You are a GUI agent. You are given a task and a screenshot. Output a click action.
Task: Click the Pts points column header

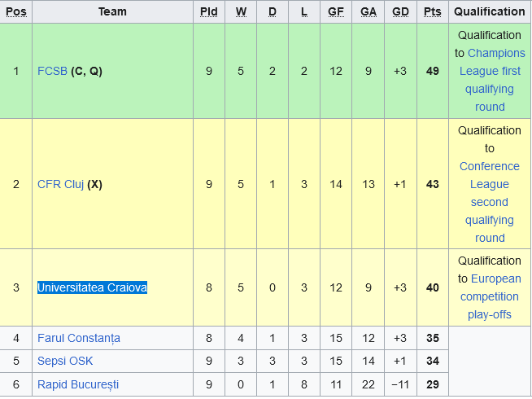click(x=433, y=11)
